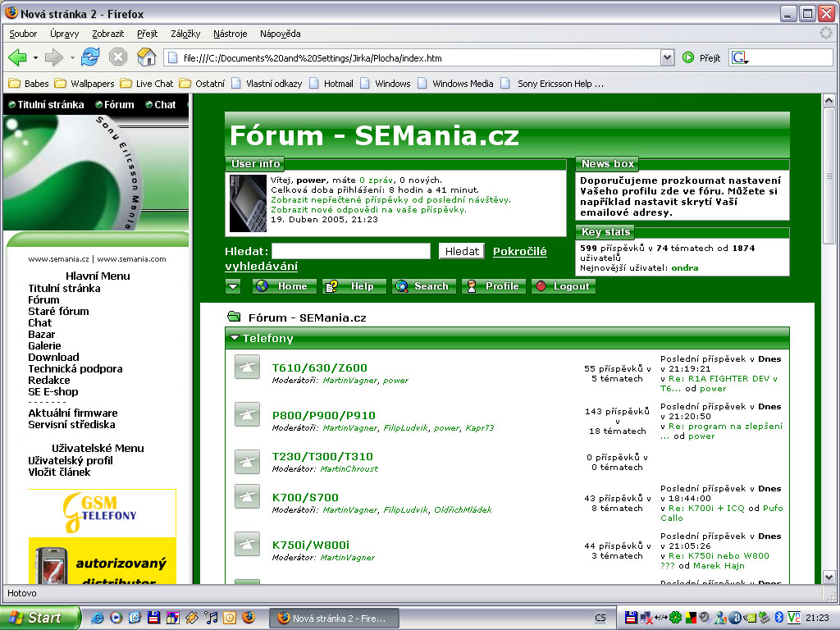Screen dimensions: 840x630
Task: Open the Ostatní bookmark folder
Action: click(202, 84)
